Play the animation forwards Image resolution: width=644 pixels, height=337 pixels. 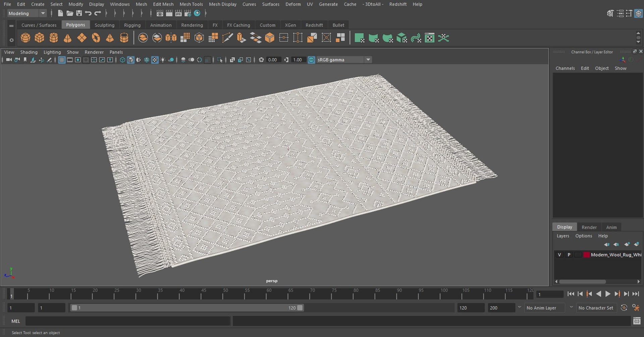point(608,294)
